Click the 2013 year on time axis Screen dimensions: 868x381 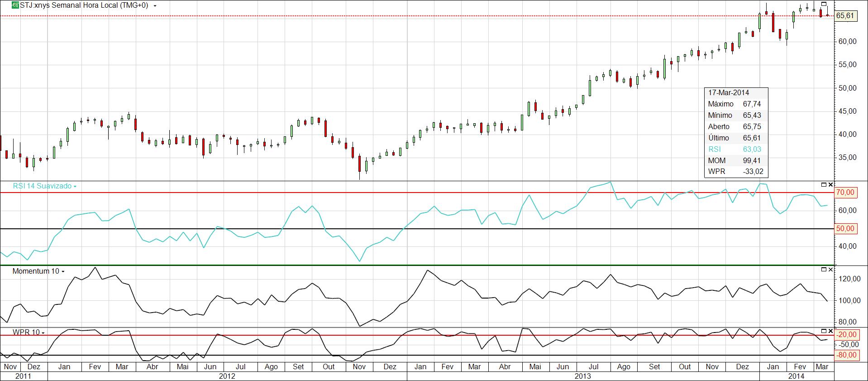582,376
